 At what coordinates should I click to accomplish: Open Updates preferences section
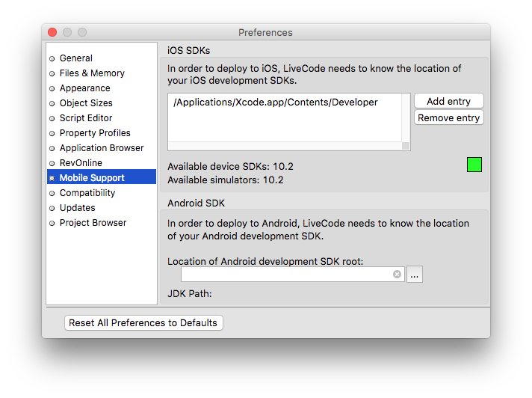tap(78, 208)
